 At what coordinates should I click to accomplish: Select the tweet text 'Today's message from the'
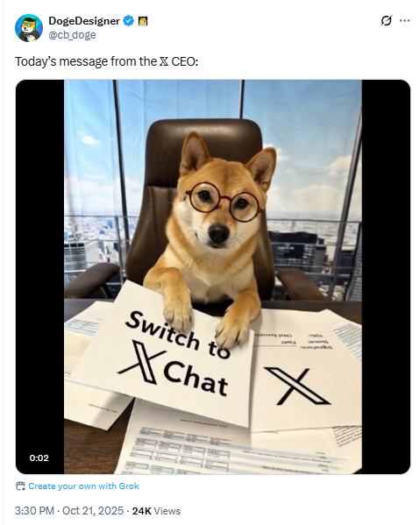(86, 61)
